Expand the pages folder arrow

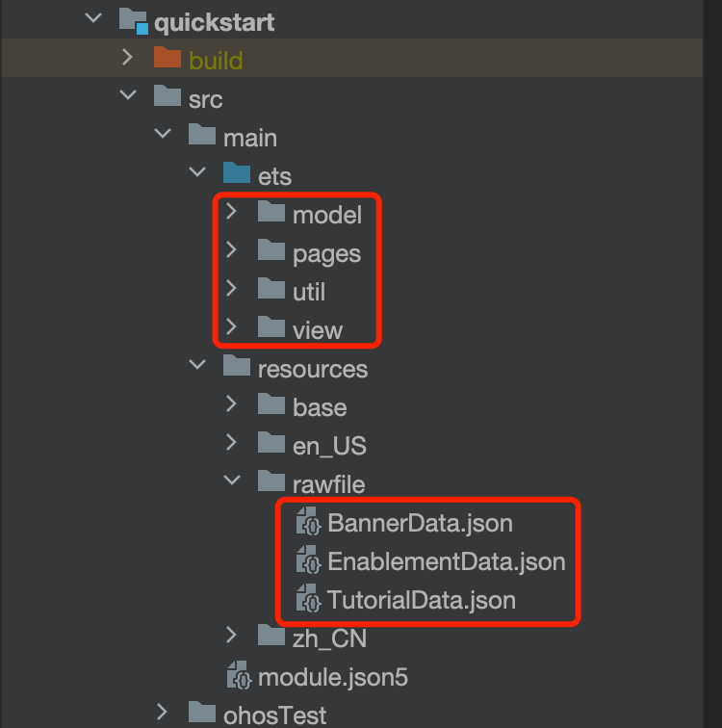(231, 249)
